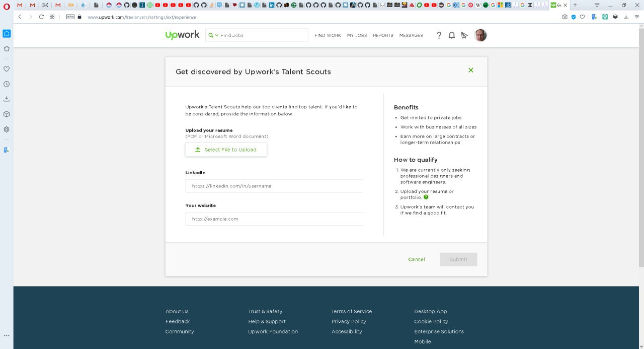The image size is (644, 349).
Task: Switch to the first Gmail tab
Action: tap(19, 5)
